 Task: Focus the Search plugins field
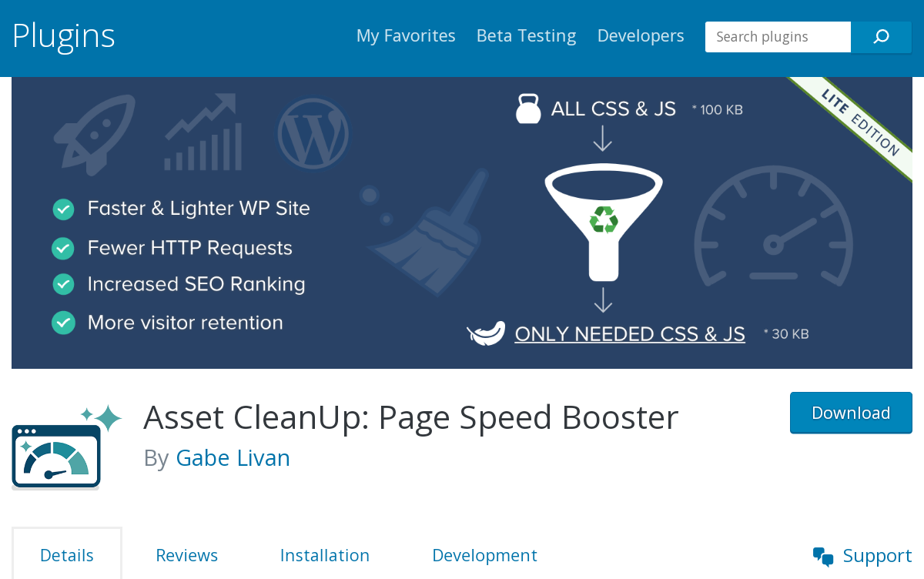click(x=778, y=36)
